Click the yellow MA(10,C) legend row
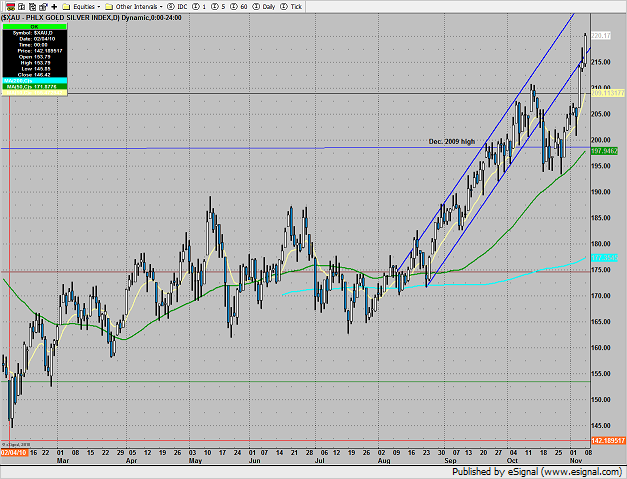The width and height of the screenshot is (627, 479). [34, 92]
